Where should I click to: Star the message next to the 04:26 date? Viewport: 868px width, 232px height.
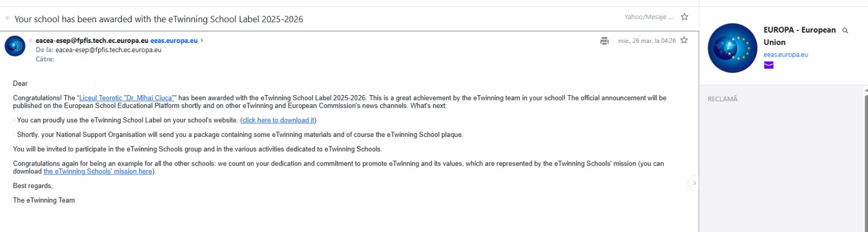pos(684,40)
